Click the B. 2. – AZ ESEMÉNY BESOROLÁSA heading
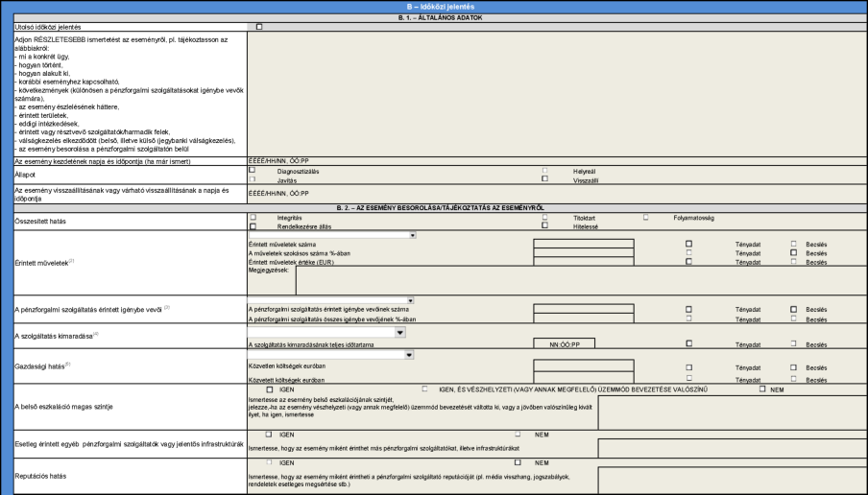The width and height of the screenshot is (868, 495). tap(440, 208)
